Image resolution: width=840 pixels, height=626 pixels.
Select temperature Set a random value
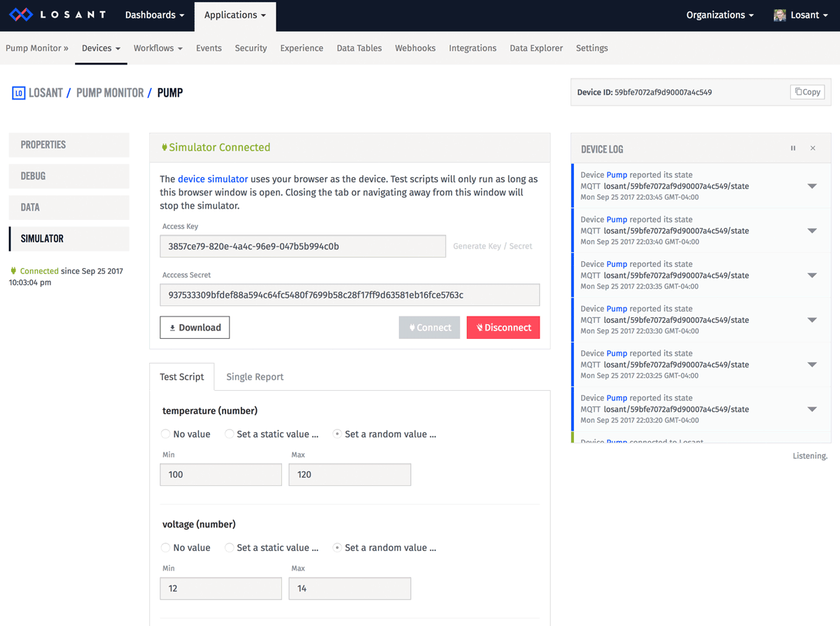[337, 434]
